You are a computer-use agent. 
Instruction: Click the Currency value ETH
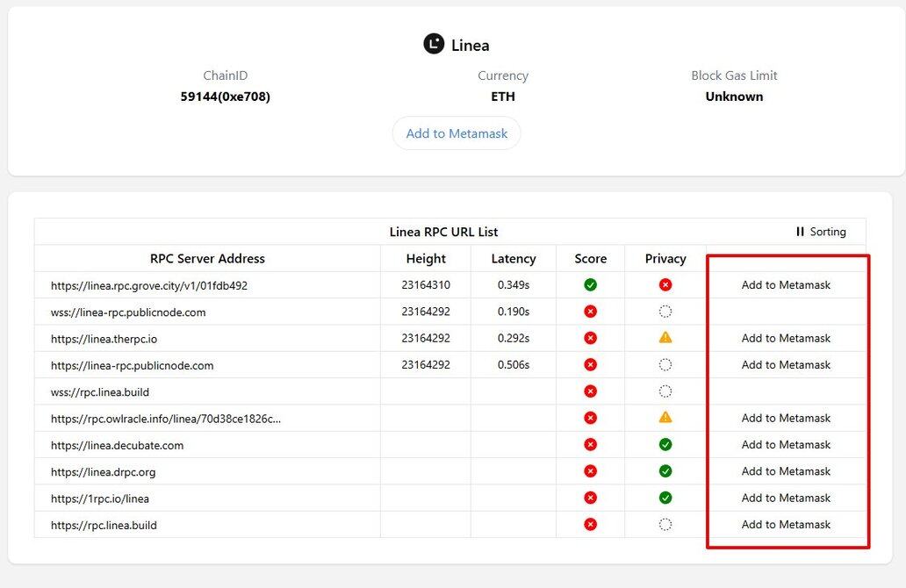503,97
